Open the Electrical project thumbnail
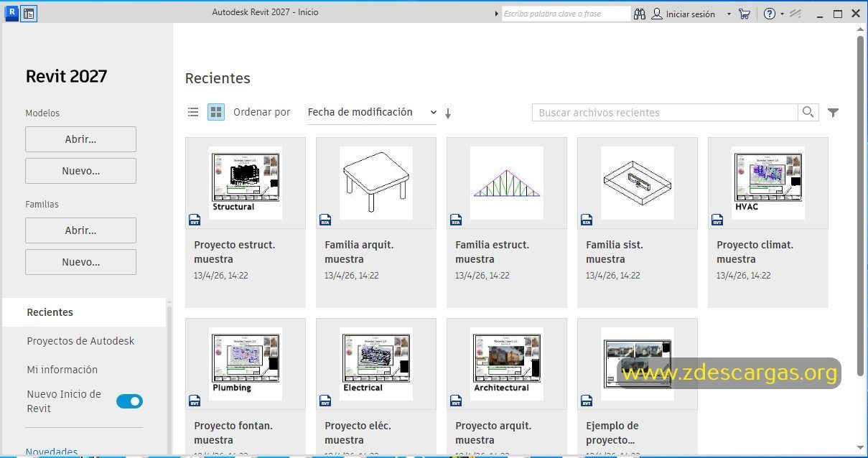The height and width of the screenshot is (458, 868). point(376,364)
